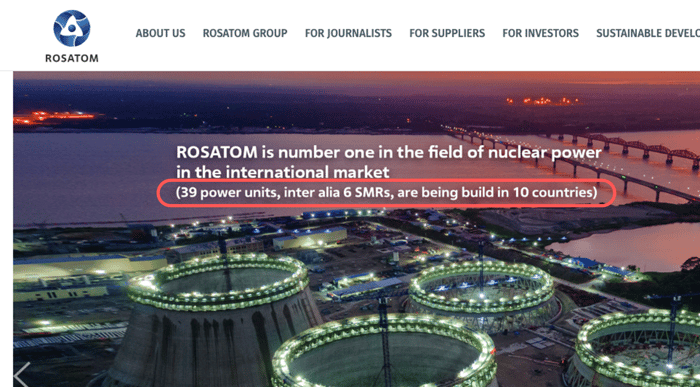Viewport: 700px width, 387px height.
Task: Click 'in the international market' headline line
Action: coord(283,172)
